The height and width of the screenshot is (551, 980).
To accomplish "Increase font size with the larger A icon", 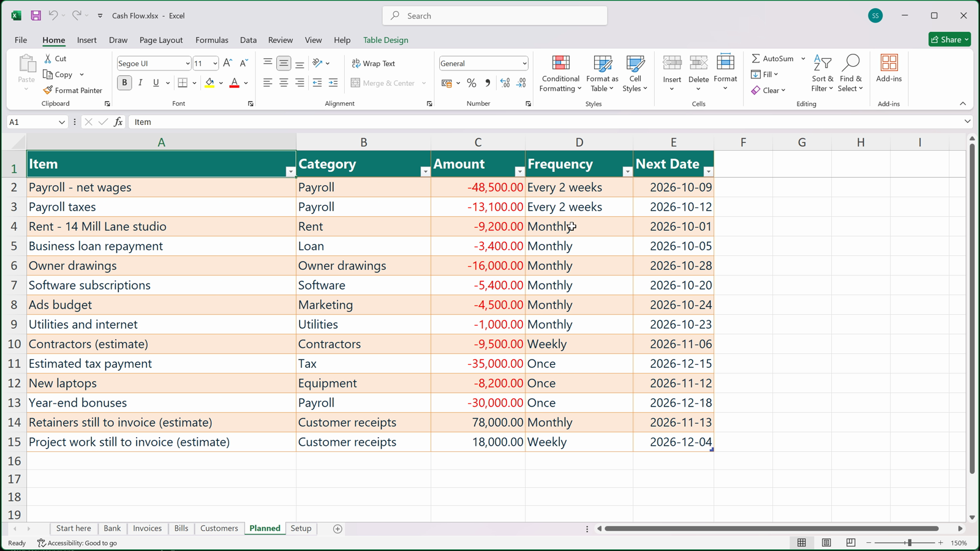I will 227,63.
